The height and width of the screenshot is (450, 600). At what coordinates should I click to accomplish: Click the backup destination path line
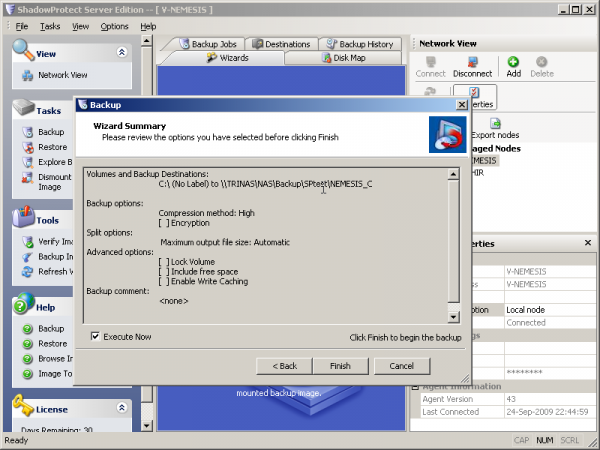[265, 184]
